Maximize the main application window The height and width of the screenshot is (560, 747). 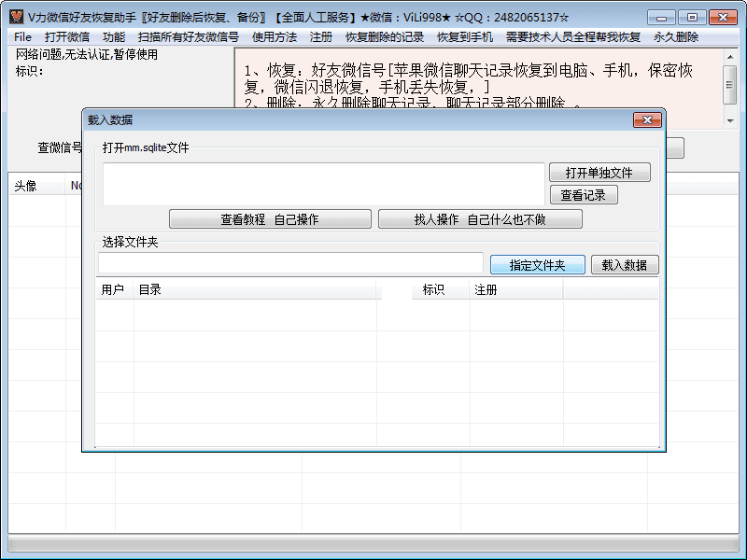[692, 18]
